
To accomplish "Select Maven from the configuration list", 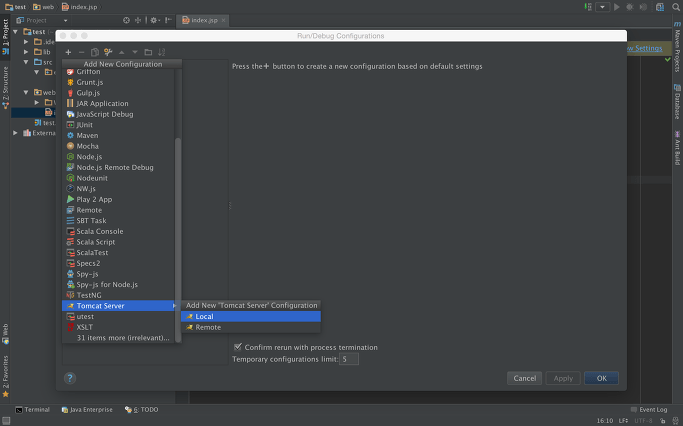I will pos(87,135).
